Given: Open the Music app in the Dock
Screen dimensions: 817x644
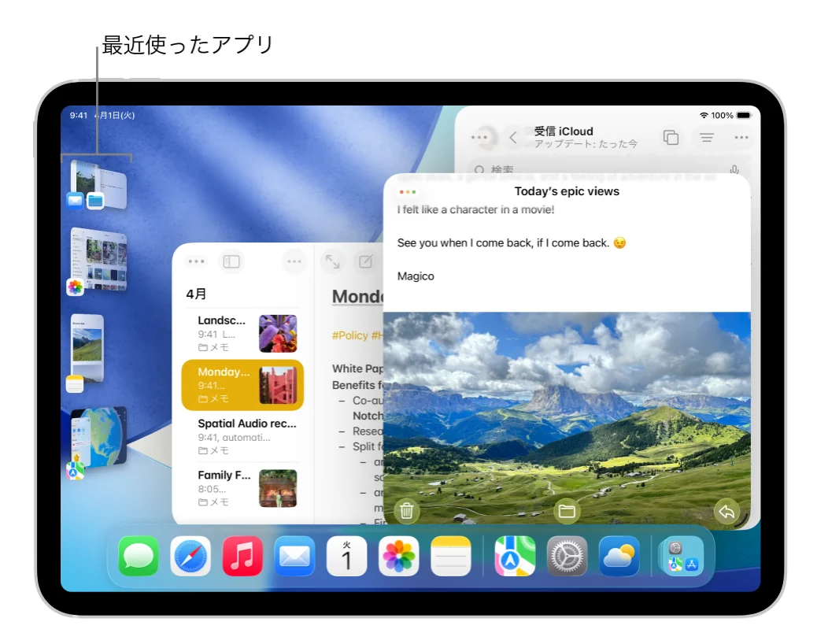Looking at the screenshot, I should coord(242,557).
